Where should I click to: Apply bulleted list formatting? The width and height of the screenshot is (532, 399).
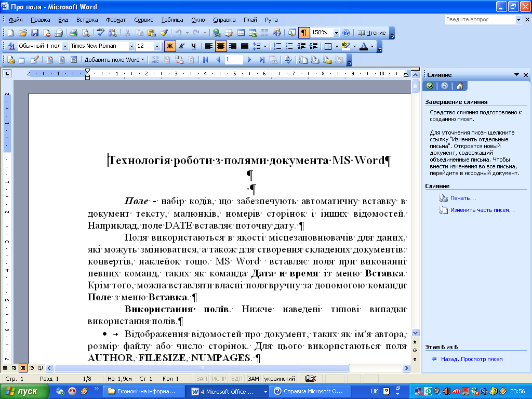tap(289, 46)
